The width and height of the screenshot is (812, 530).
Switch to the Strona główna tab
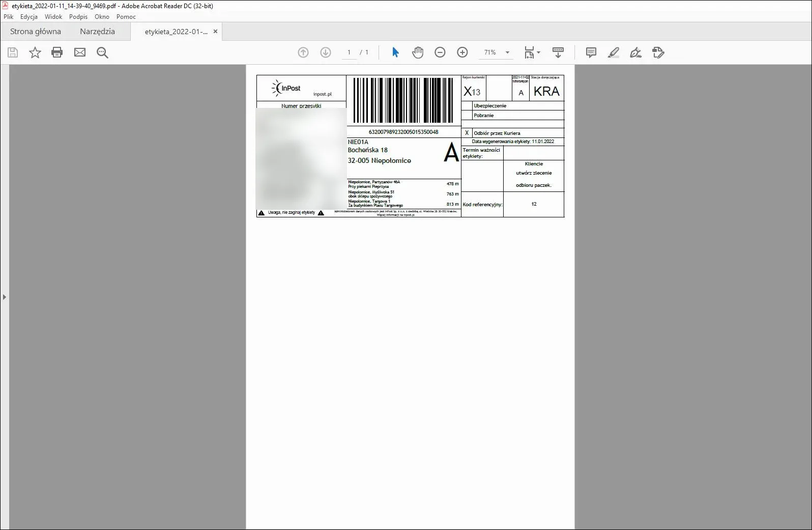click(36, 32)
